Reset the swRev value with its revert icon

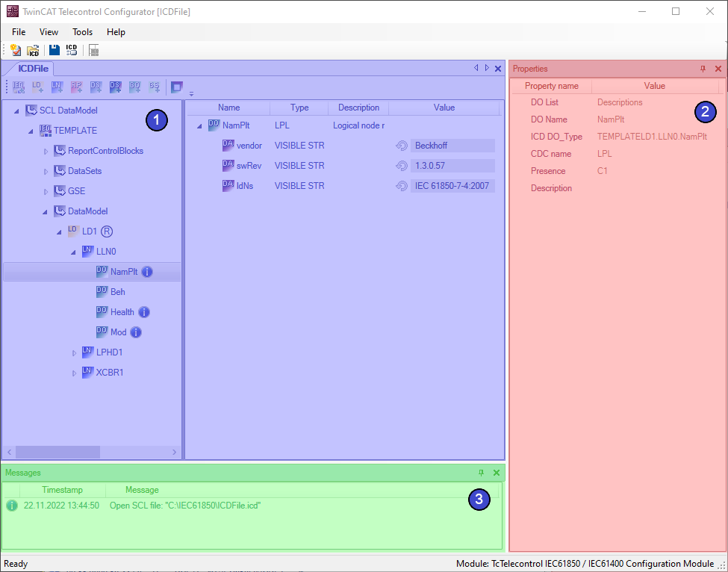tap(401, 166)
